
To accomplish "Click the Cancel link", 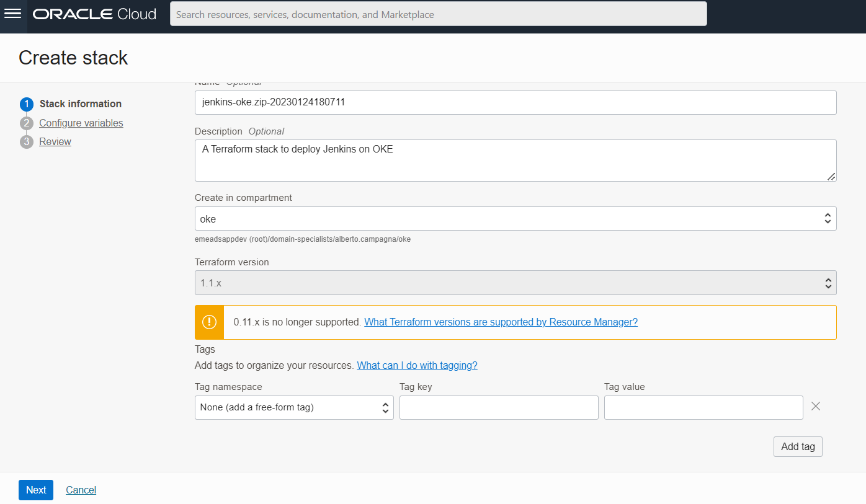I will coord(81,490).
